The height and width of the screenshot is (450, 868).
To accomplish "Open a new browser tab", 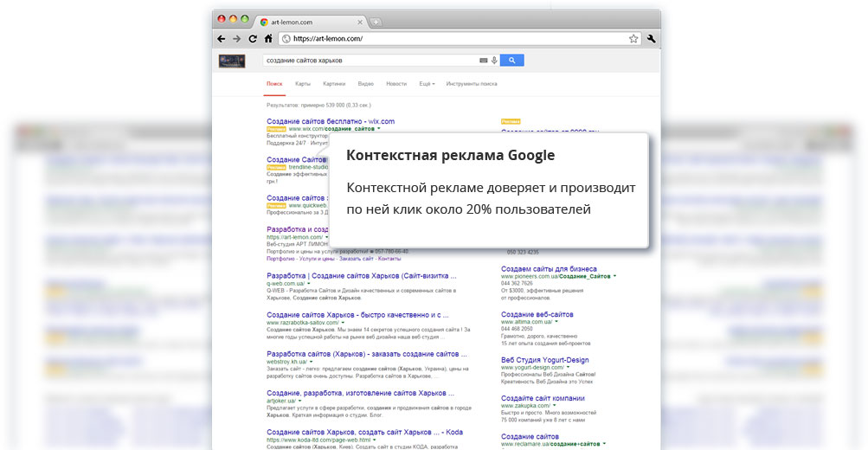I will [x=376, y=22].
